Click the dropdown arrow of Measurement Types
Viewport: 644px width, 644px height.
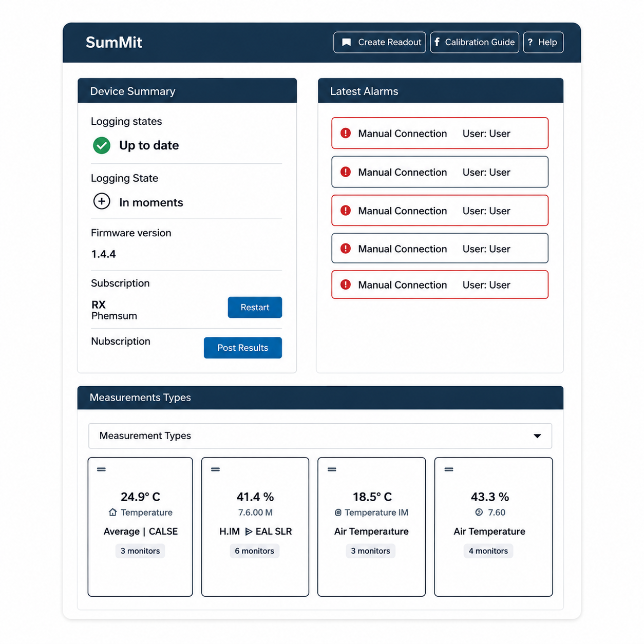point(537,436)
